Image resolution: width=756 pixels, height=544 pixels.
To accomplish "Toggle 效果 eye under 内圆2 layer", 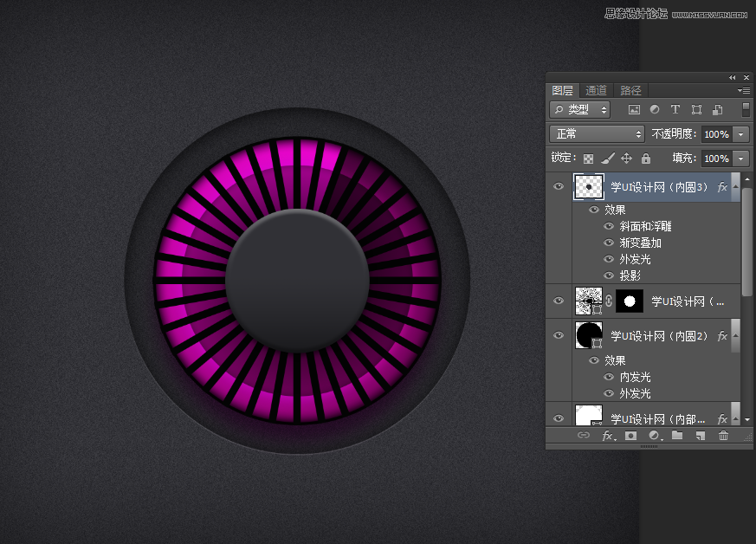I will pyautogui.click(x=594, y=360).
